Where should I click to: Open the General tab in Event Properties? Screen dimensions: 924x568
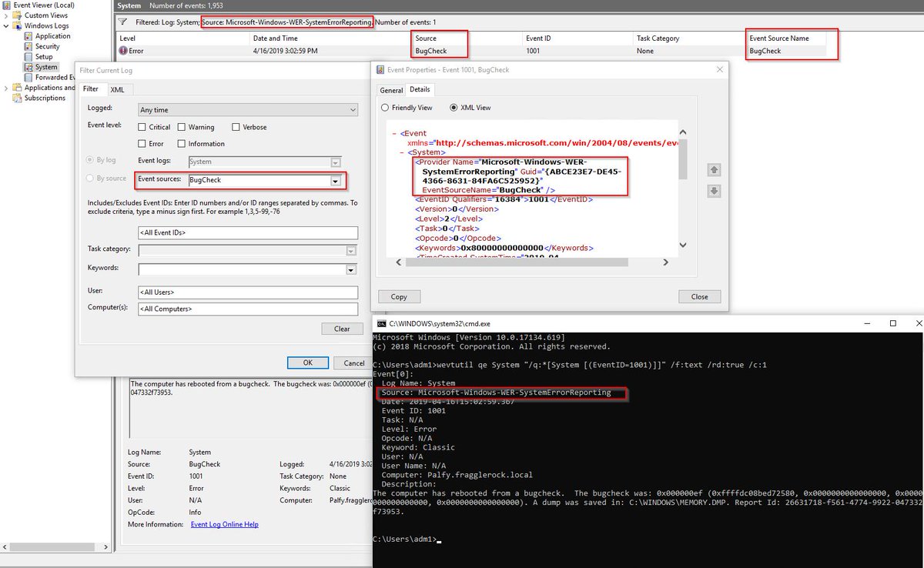pyautogui.click(x=390, y=89)
